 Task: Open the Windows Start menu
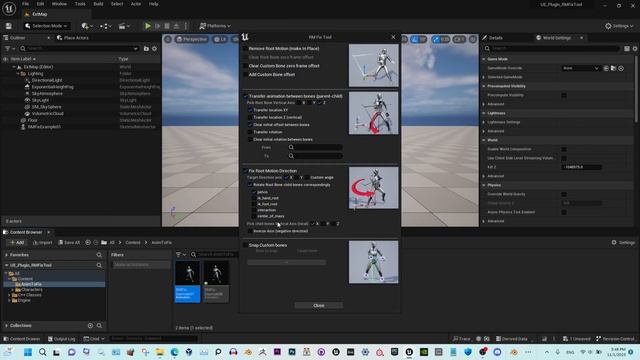[x=28, y=352]
